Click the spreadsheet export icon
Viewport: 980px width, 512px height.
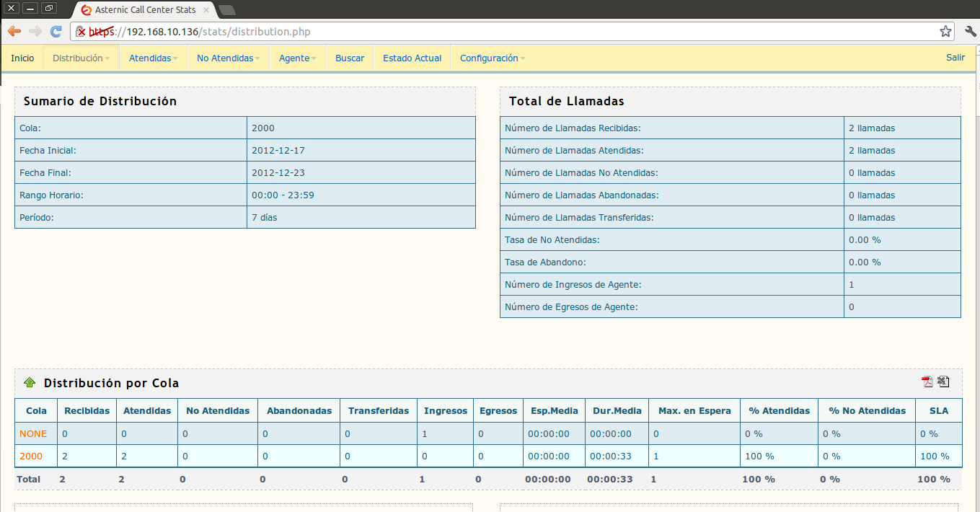(943, 382)
